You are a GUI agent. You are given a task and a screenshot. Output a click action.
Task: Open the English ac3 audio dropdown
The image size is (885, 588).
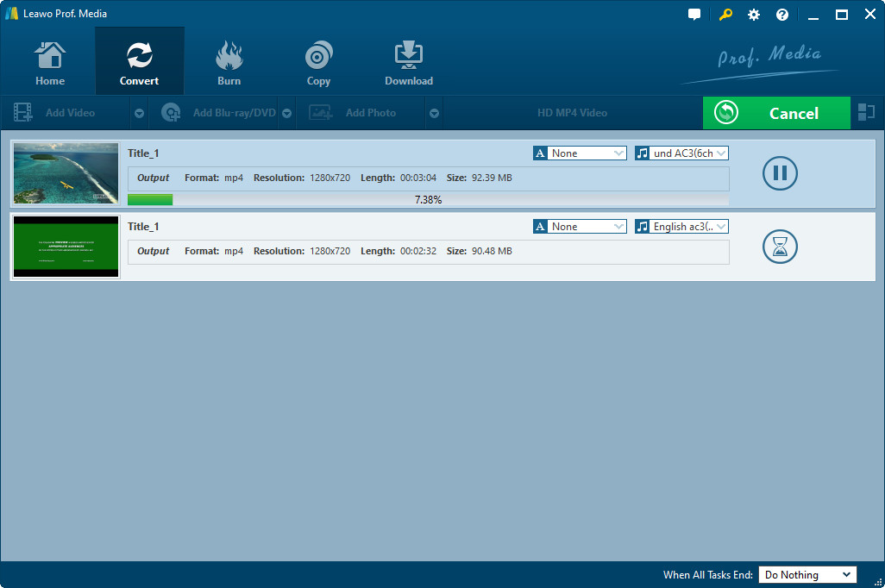click(681, 226)
